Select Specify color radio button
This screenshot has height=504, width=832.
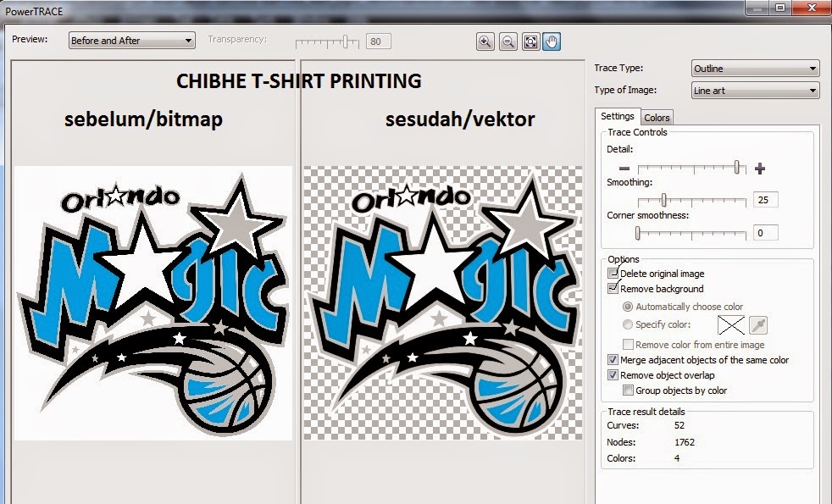click(628, 324)
